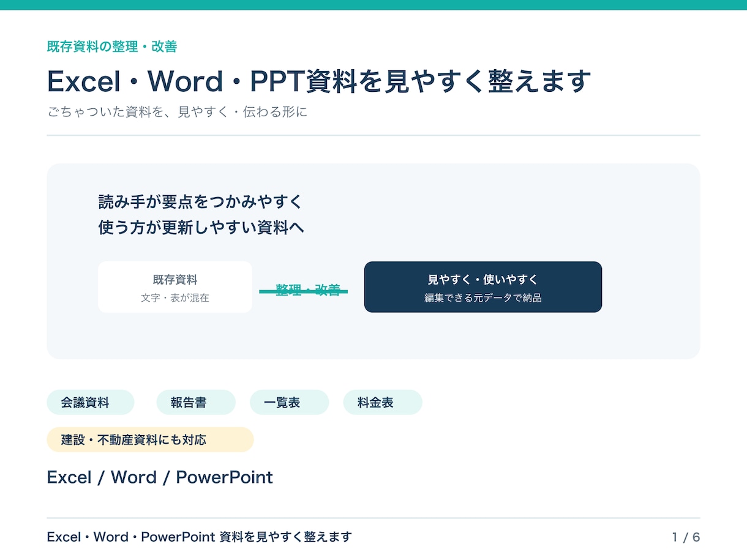
Task: Click the 建設・不動産資料にも対応 yellow pill
Action: (150, 439)
